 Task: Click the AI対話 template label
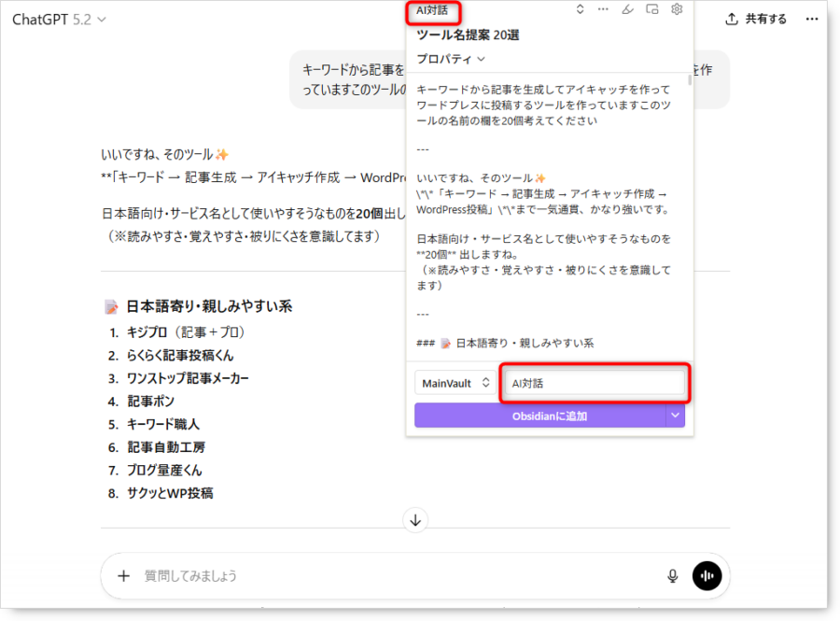click(432, 11)
